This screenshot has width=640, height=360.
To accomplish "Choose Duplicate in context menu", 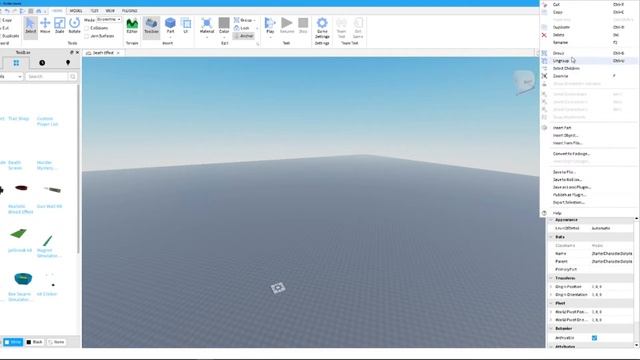I will 589,27.
